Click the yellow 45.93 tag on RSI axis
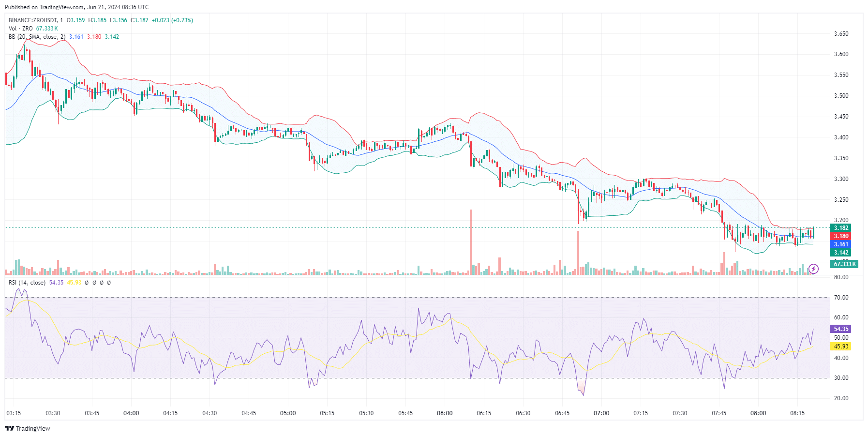The width and height of the screenshot is (868, 437). point(841,347)
